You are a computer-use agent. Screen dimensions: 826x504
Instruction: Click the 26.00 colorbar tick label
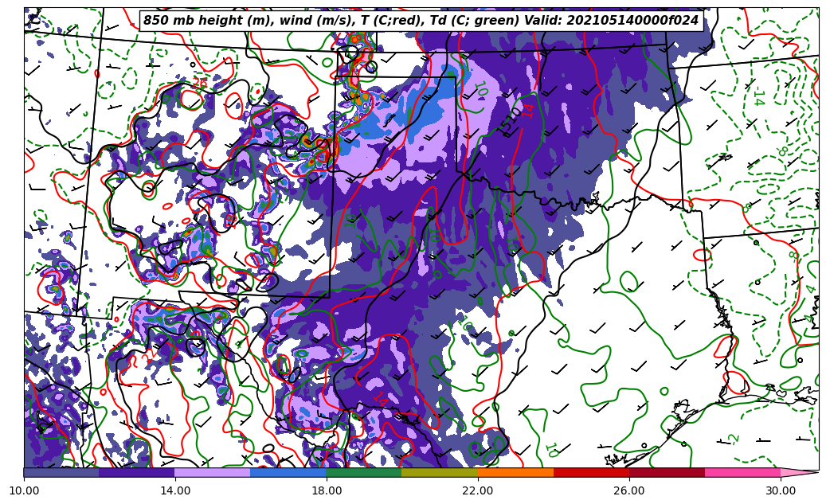(x=629, y=490)
